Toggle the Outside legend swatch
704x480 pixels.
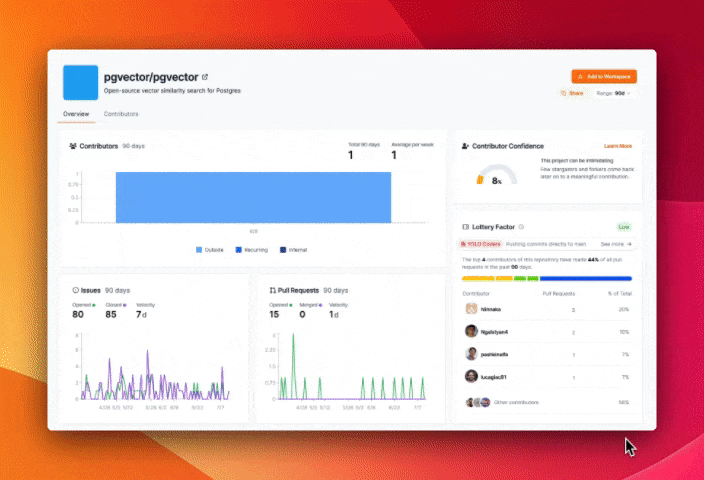[199, 250]
